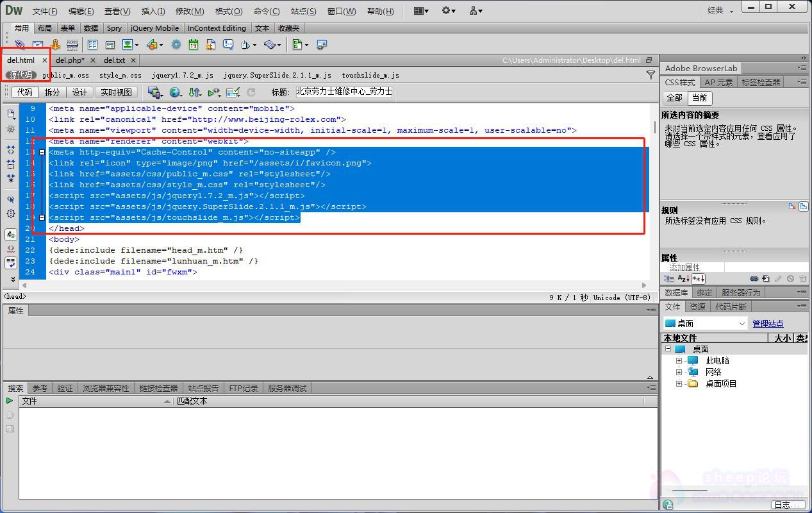Viewport: 812px width, 513px height.
Task: Collapse code fold marker at line 13
Action: pyautogui.click(x=42, y=153)
